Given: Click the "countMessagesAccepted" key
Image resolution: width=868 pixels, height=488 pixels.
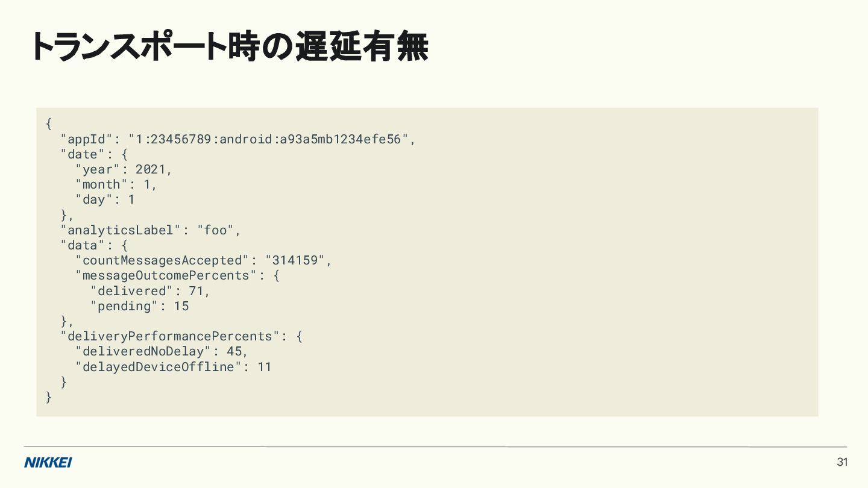Looking at the screenshot, I should [162, 260].
